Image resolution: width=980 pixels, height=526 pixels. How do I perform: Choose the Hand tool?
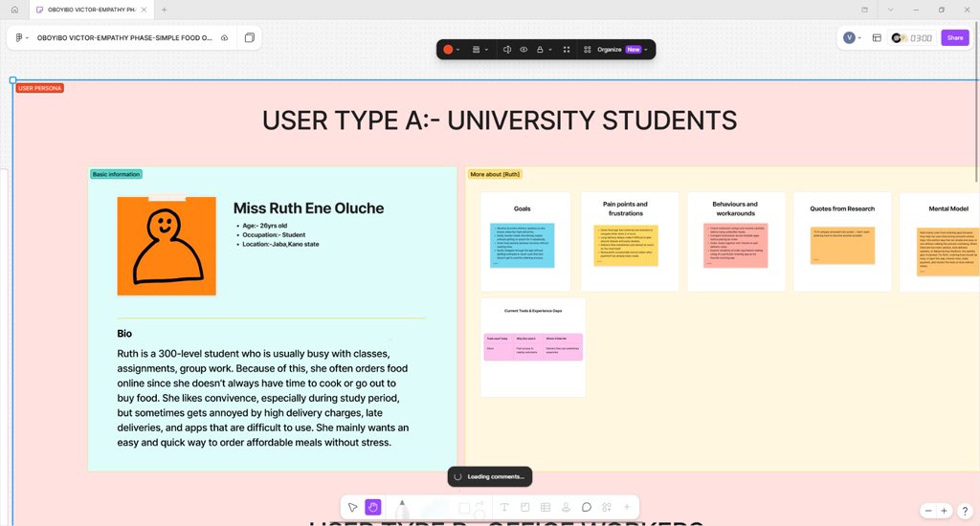tap(373, 507)
